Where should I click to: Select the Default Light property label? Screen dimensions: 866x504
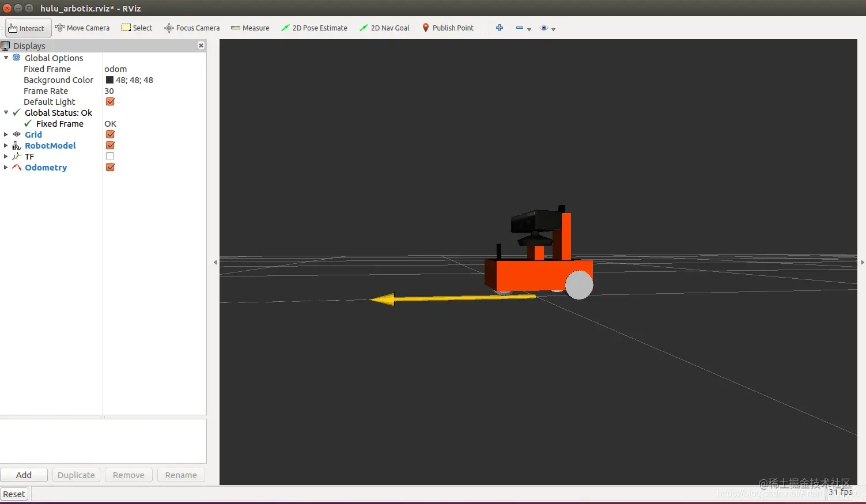tap(49, 101)
